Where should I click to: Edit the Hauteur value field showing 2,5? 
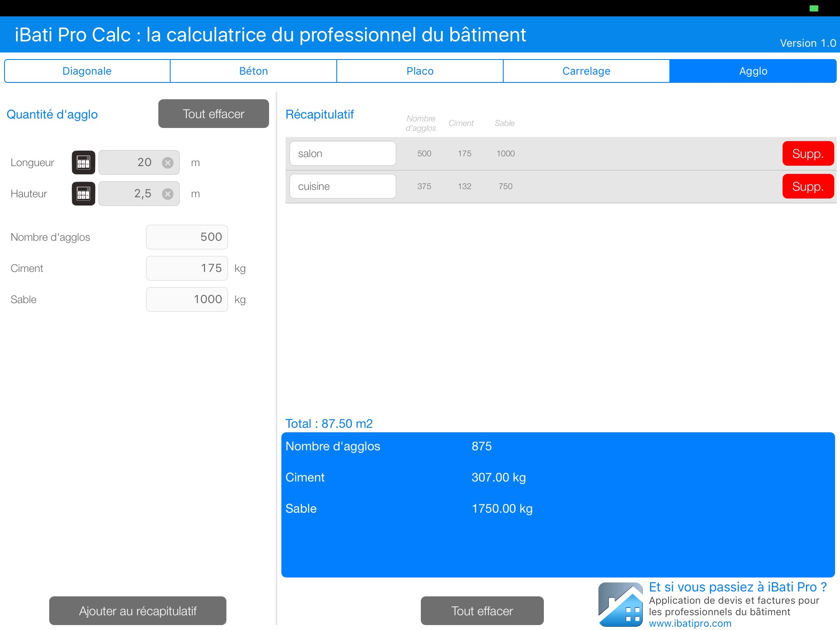pyautogui.click(x=139, y=194)
